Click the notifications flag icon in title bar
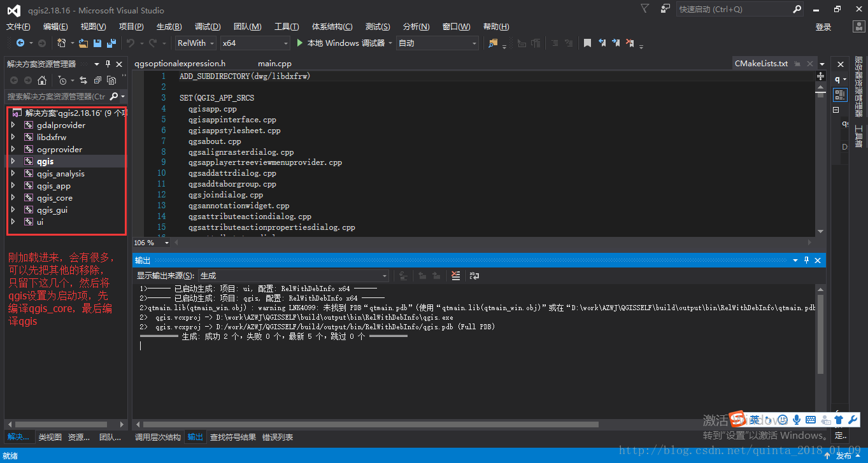Screen dimensions: 868x463 (645, 9)
